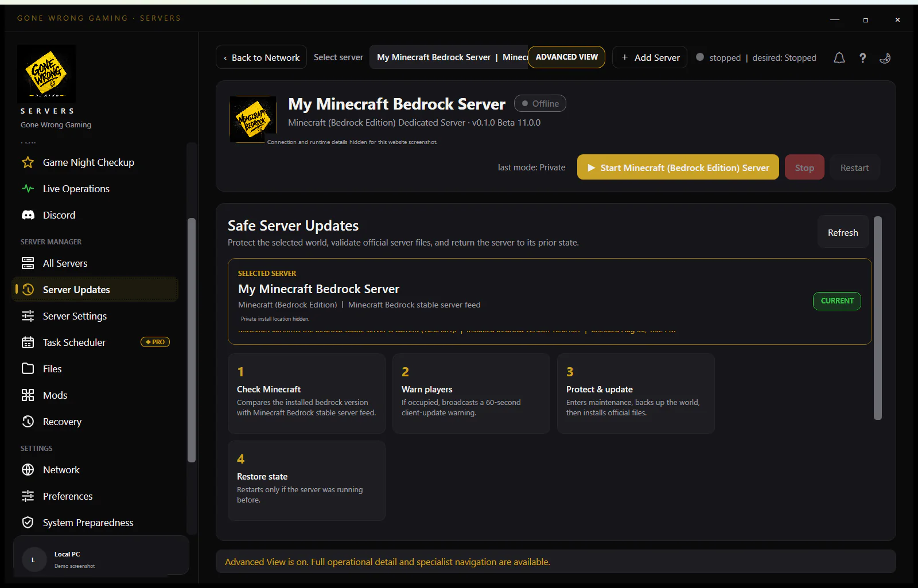
Task: Click the PRO badge on Task Scheduler
Action: 155,342
